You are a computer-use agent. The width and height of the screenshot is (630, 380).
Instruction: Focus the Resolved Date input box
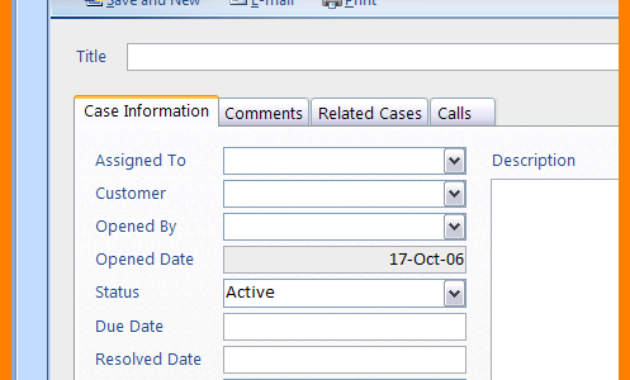[345, 360]
